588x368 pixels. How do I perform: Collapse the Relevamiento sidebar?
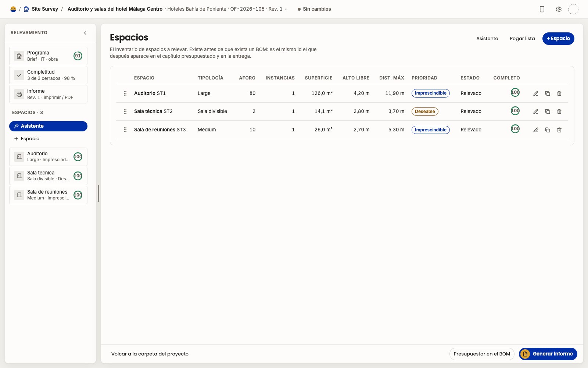[85, 33]
